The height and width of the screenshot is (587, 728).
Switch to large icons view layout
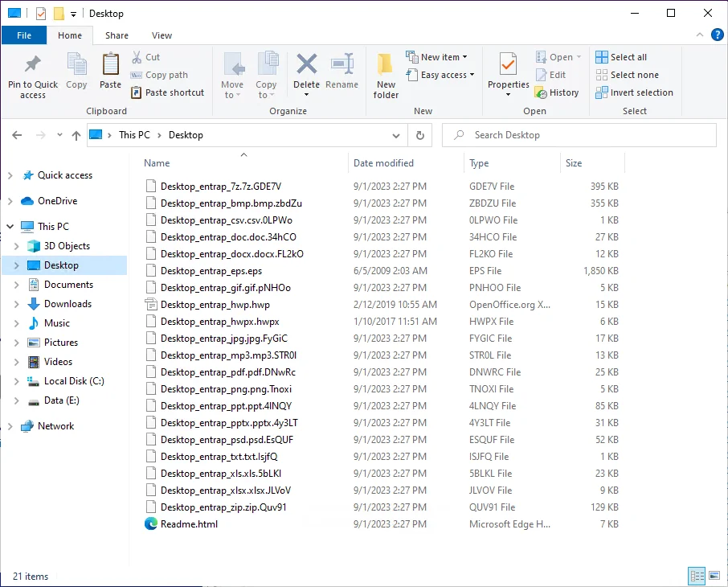pos(714,576)
